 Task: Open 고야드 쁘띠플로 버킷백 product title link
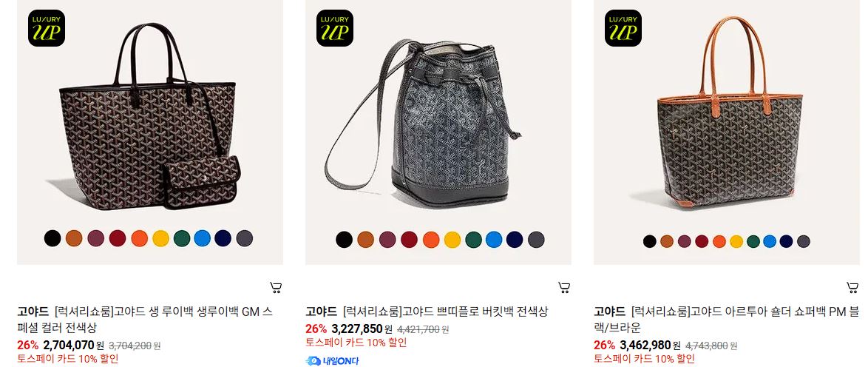pos(427,312)
